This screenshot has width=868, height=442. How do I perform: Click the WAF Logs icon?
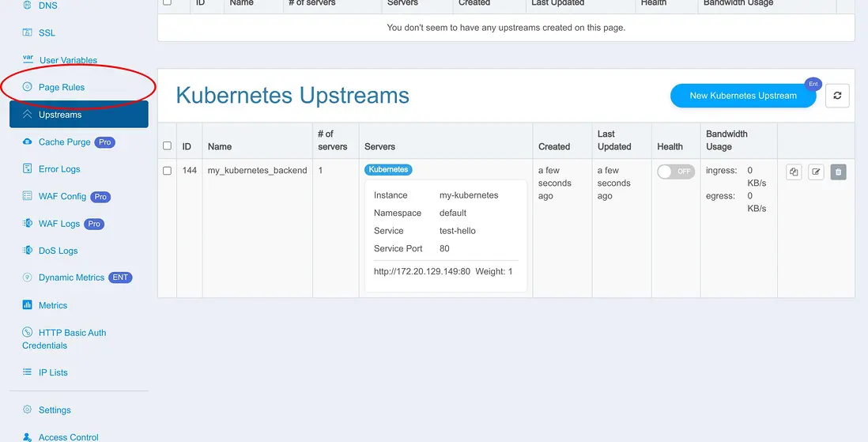tap(27, 223)
